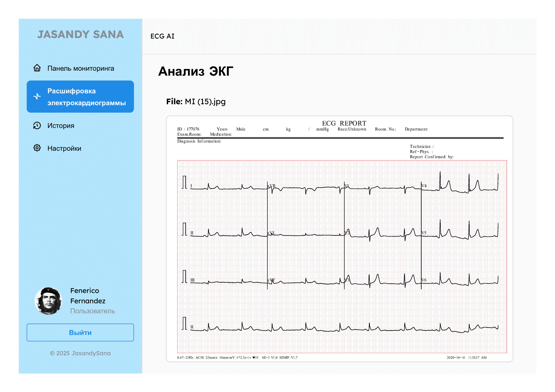Click the V4 lead label on ECG
The width and height of the screenshot is (555, 392).
[424, 186]
